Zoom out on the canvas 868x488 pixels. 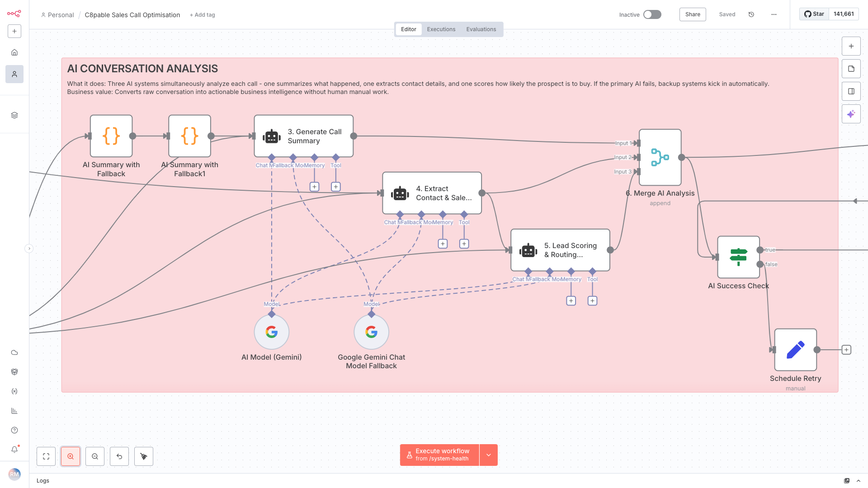(x=95, y=456)
